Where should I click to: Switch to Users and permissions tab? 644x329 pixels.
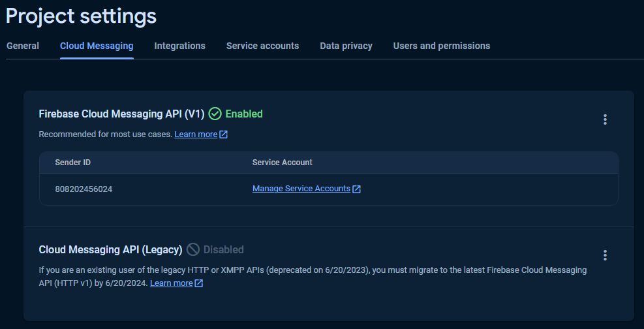(x=441, y=46)
